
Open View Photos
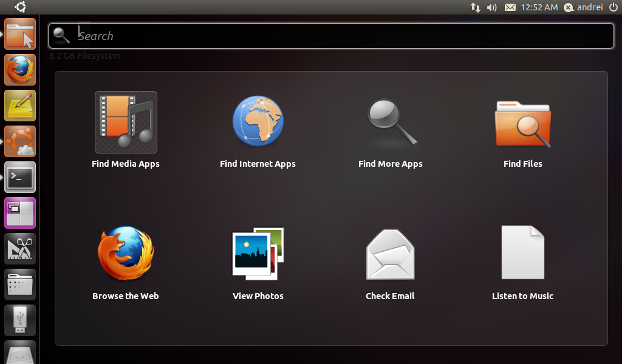coord(258,254)
